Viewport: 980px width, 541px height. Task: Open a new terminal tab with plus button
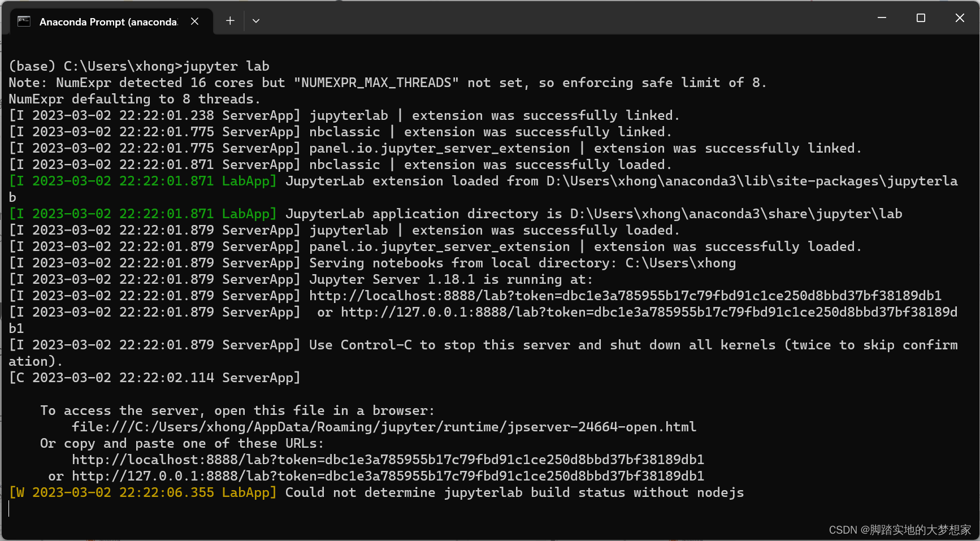tap(230, 21)
